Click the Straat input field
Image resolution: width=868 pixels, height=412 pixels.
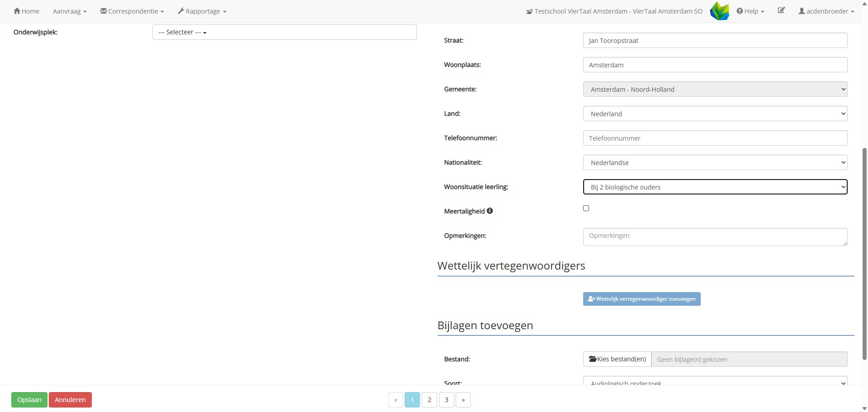tap(715, 40)
